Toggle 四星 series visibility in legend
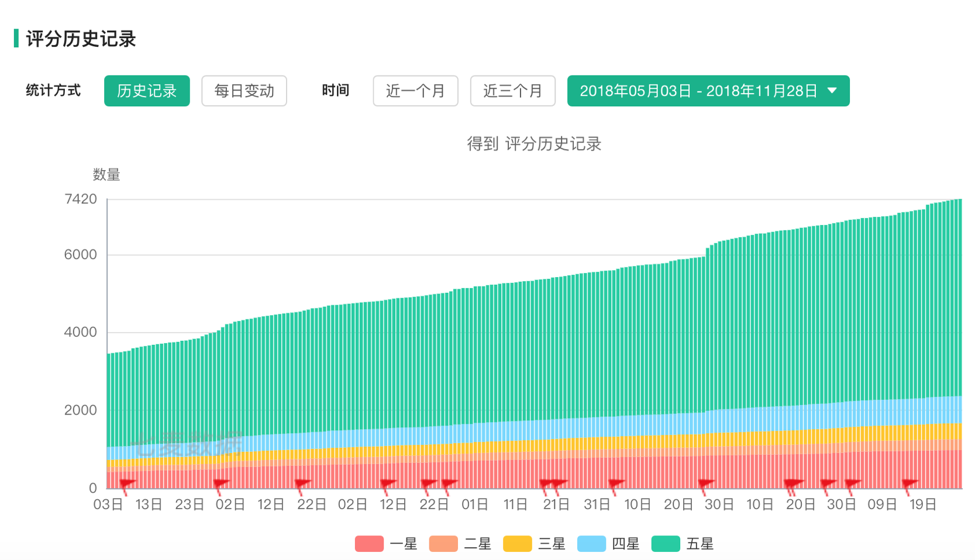This screenshot has width=975, height=560. point(608,544)
